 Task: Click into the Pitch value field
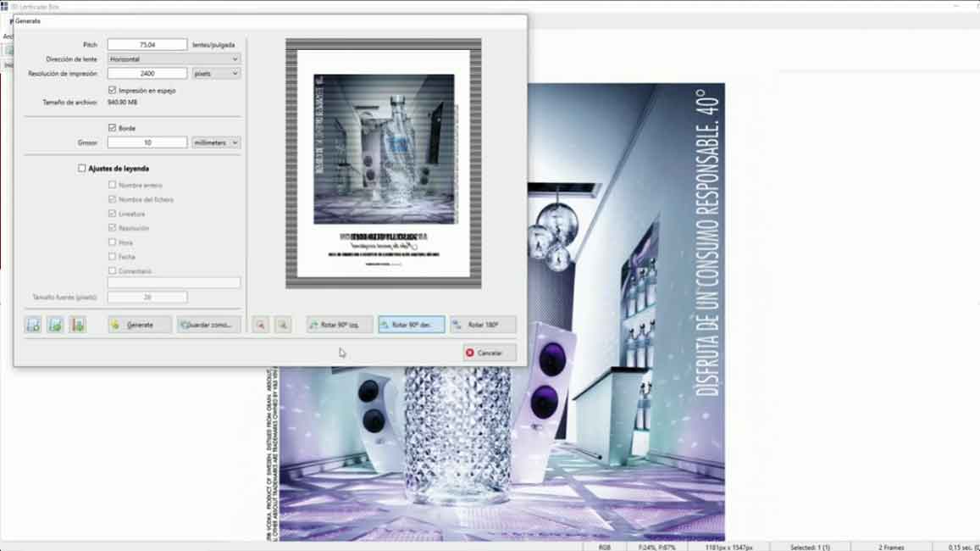click(x=147, y=45)
